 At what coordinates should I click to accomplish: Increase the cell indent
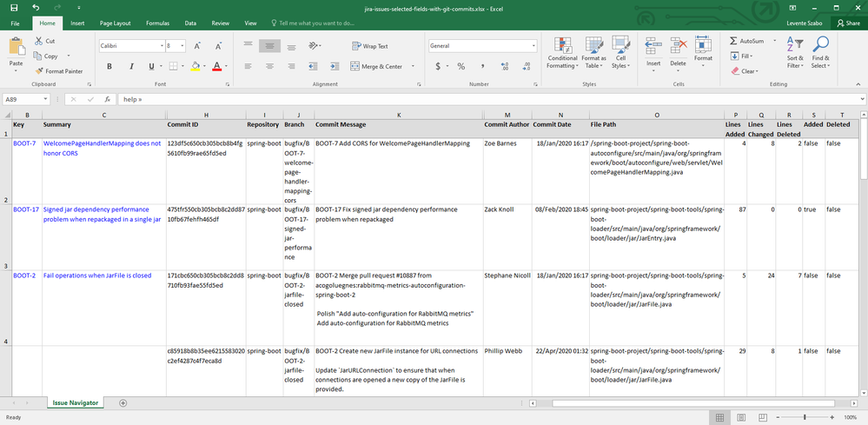335,66
